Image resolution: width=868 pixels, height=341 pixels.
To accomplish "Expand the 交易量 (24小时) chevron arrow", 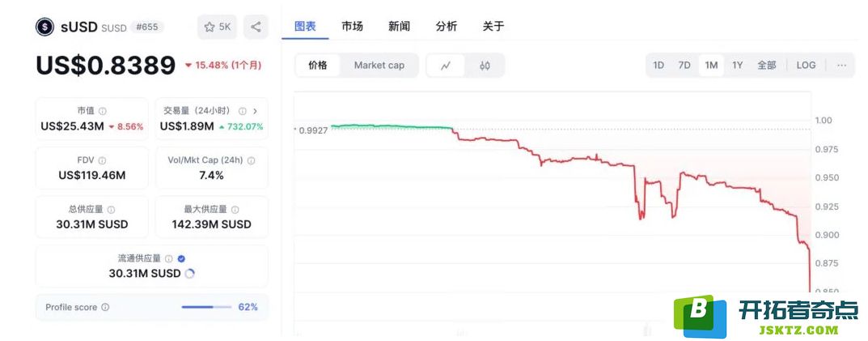I will (x=255, y=112).
